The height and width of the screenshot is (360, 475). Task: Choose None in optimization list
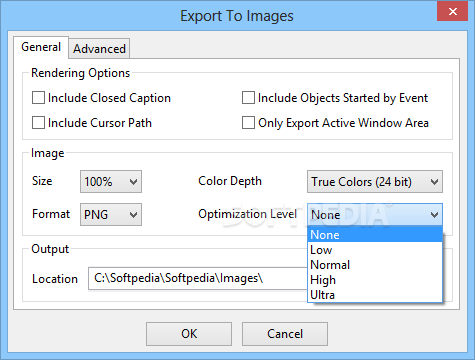(x=375, y=235)
